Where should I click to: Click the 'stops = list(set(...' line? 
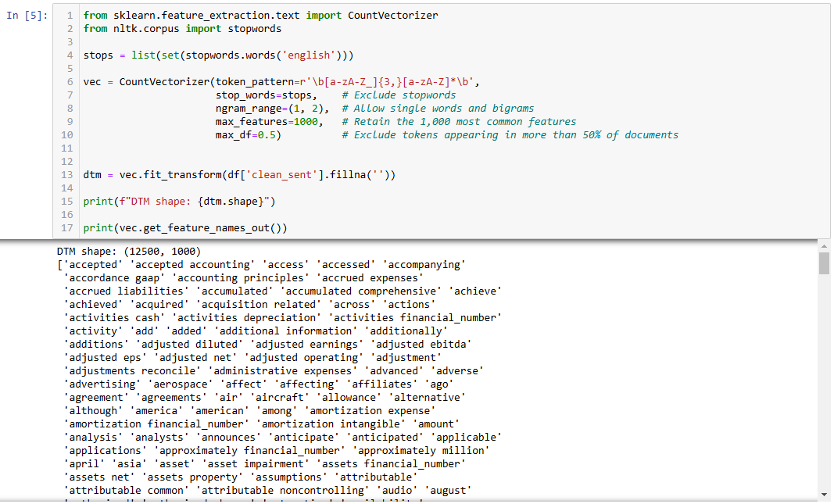coord(218,55)
